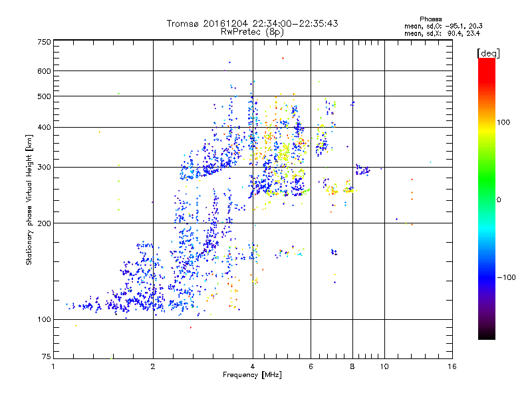The height and width of the screenshot is (399, 532).
Task: Click the x-axis '6' tick label
Action: (x=311, y=366)
